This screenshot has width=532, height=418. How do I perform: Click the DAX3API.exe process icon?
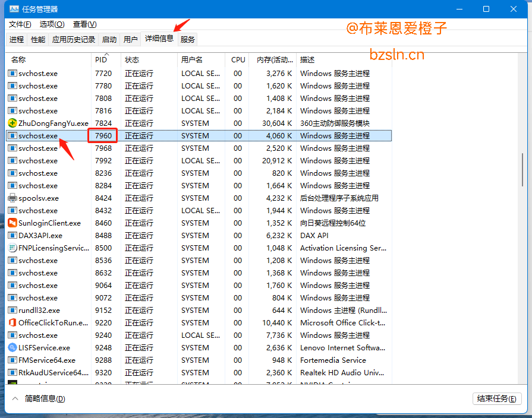point(12,235)
